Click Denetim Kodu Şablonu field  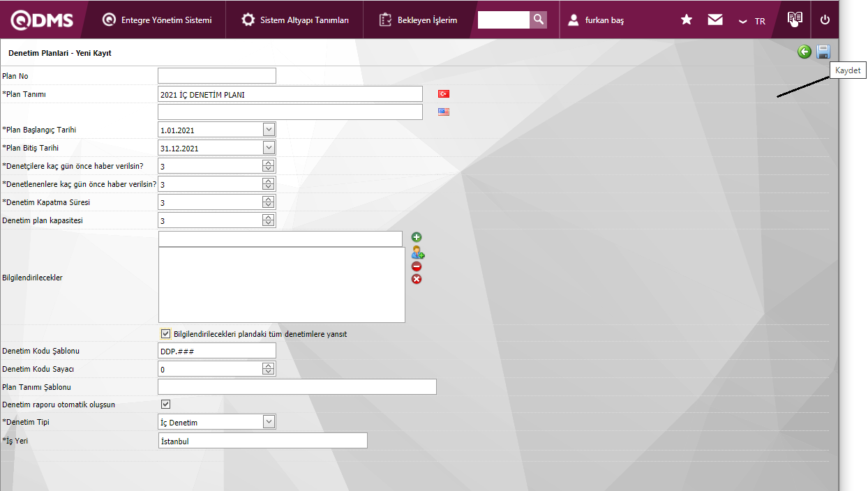tap(217, 351)
